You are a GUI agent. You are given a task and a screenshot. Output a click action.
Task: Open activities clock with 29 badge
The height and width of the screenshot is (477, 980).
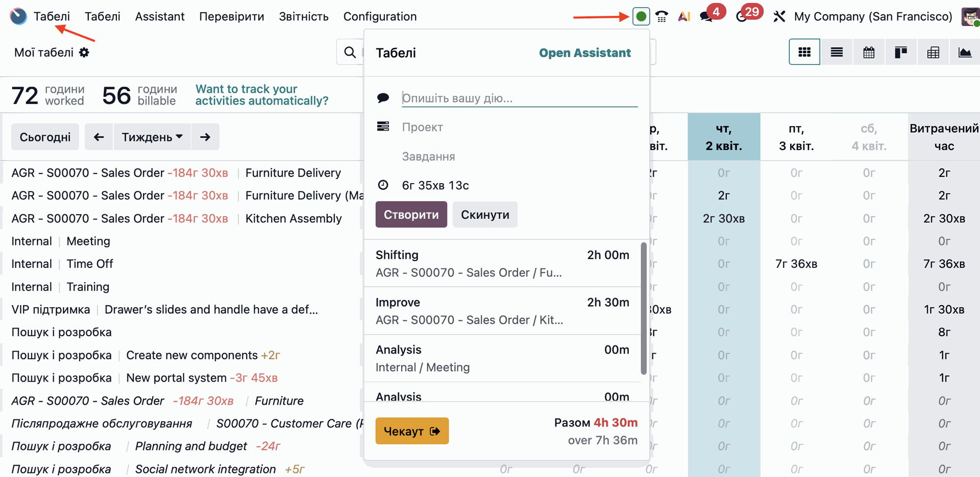tap(742, 16)
